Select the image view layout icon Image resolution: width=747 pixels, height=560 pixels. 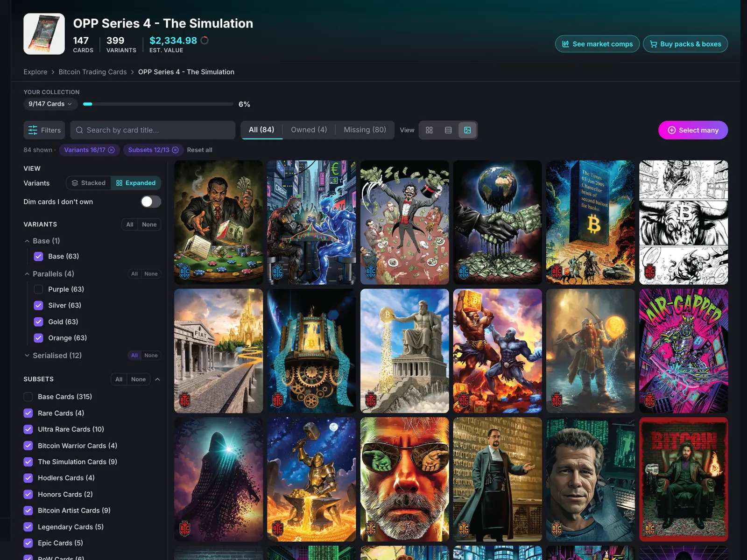point(467,130)
